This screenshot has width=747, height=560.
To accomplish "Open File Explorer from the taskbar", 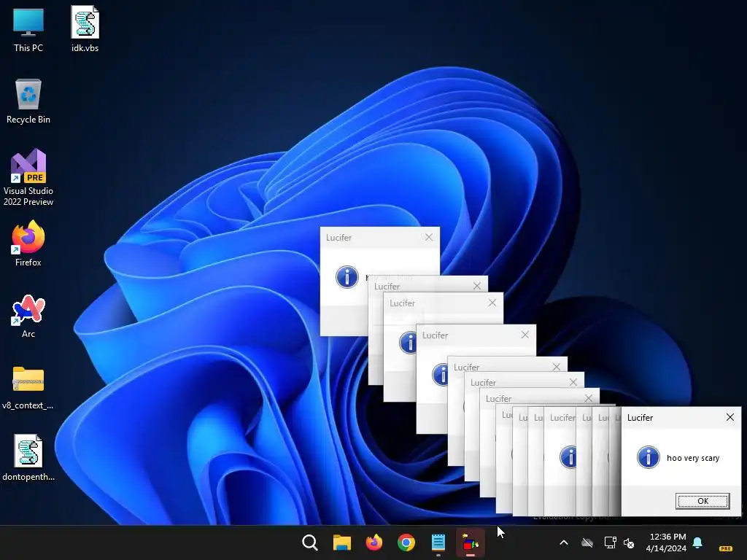I will tap(341, 542).
